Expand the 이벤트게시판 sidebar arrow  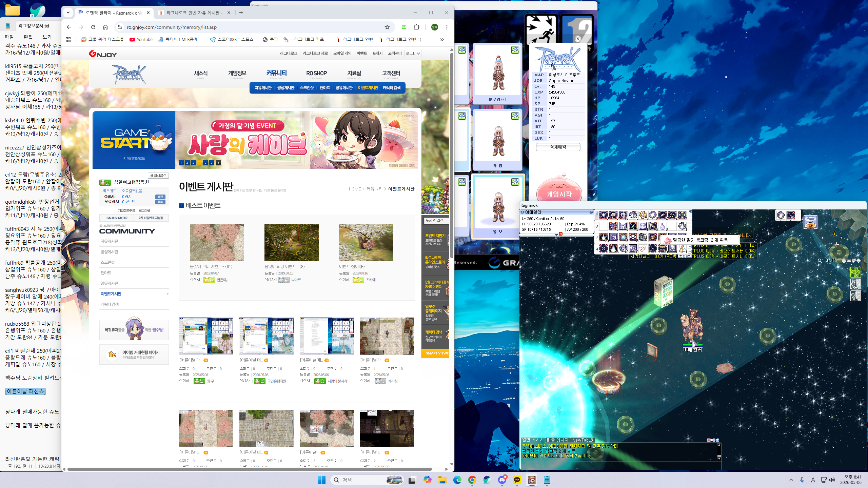[x=167, y=294]
